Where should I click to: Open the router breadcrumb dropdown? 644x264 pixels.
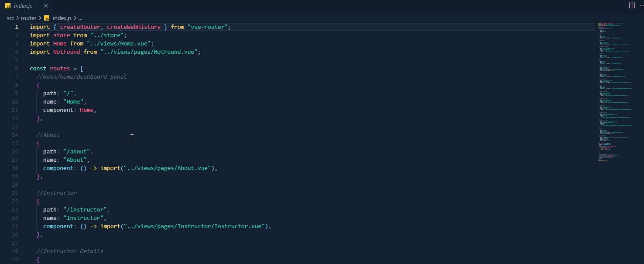[29, 18]
